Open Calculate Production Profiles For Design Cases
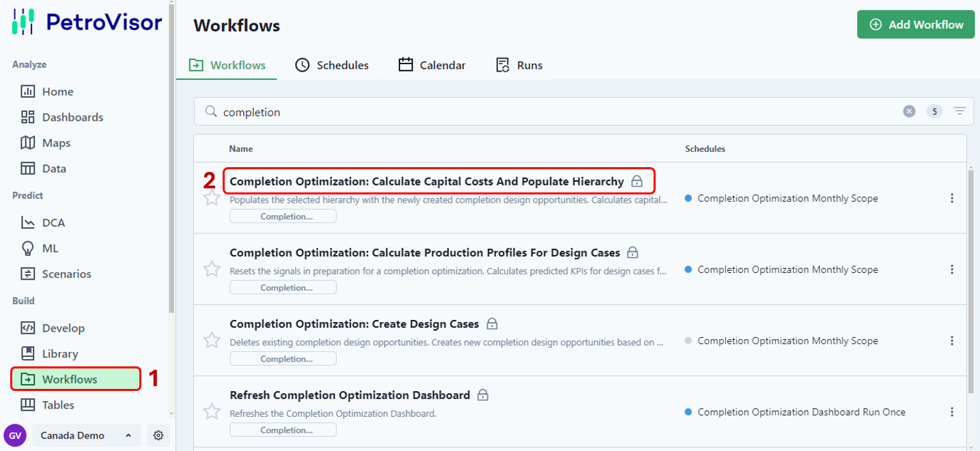Viewport: 980px width, 451px height. click(425, 252)
